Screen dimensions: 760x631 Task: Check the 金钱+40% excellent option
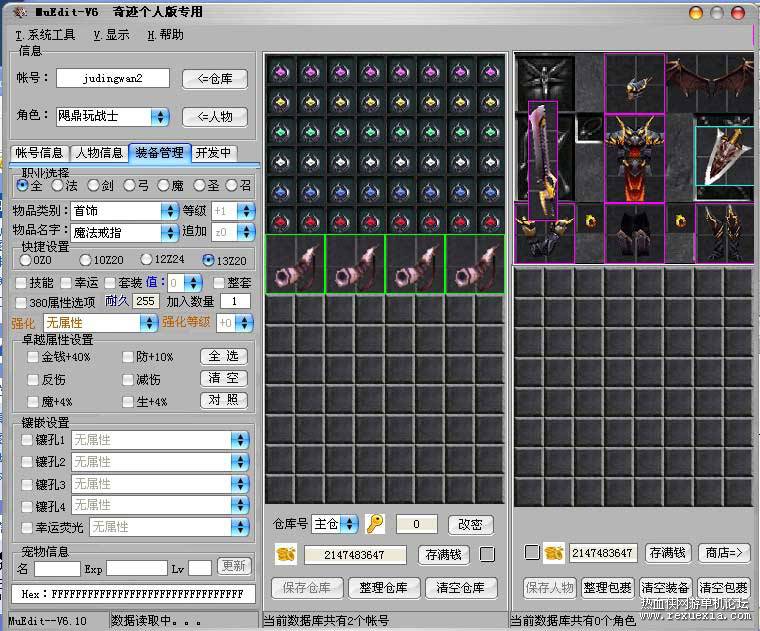[32, 357]
